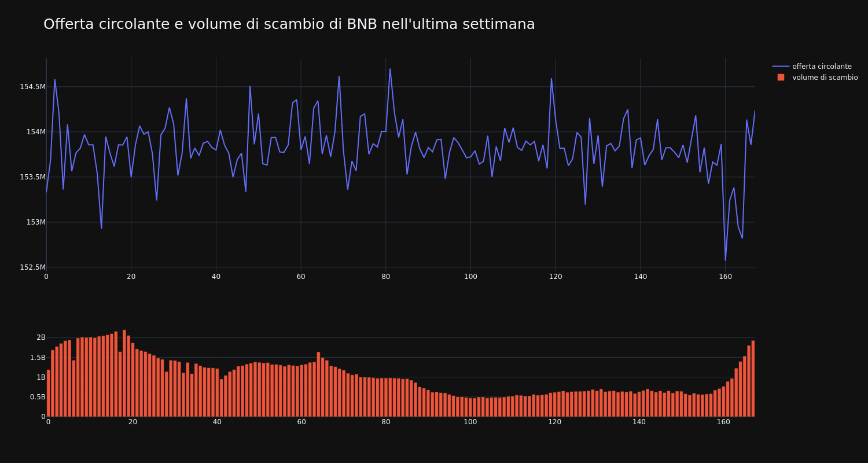Click the 152.5M y-axis label
This screenshot has width=868, height=463.
pyautogui.click(x=32, y=267)
